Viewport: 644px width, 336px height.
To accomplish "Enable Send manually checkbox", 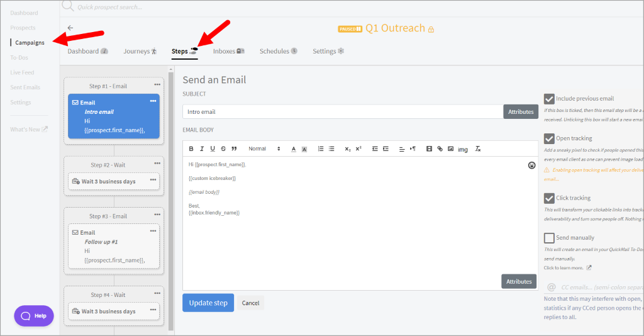I will 549,238.
